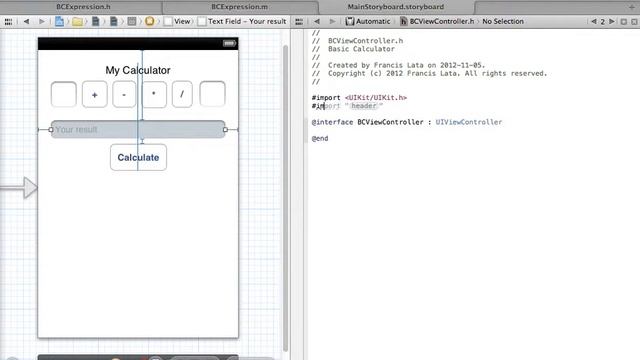This screenshot has height=360, width=640.
Task: Open the View segment of the jump bar
Action: click(177, 22)
